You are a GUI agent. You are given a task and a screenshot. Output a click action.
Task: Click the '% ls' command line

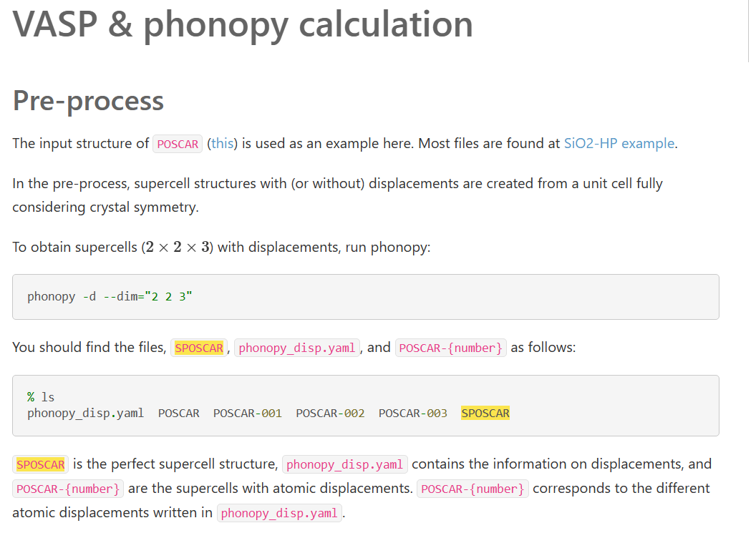coord(41,396)
